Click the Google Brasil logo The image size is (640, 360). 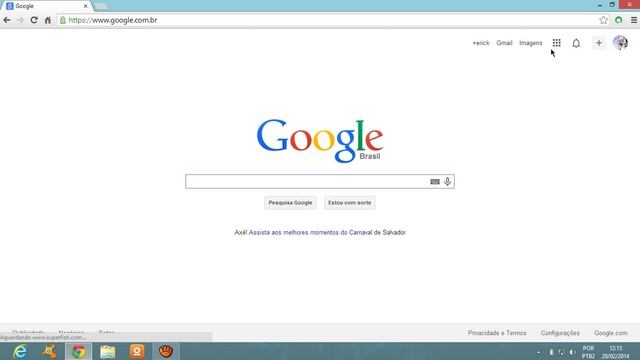320,140
